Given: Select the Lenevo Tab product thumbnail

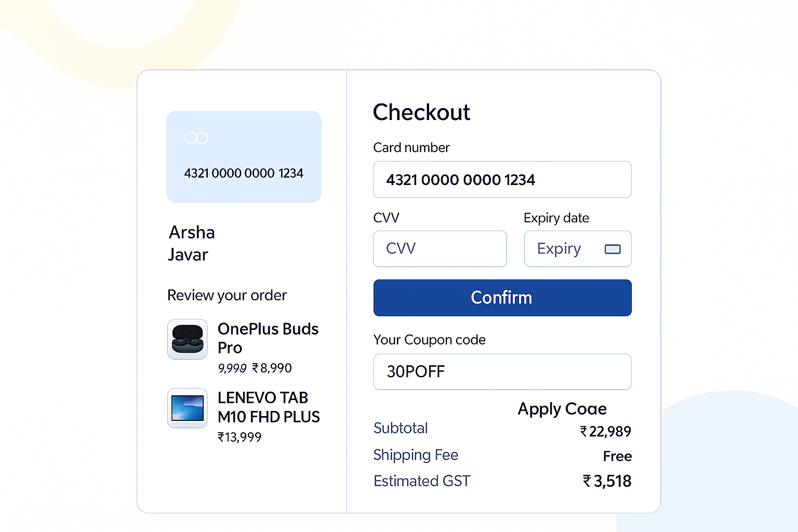Looking at the screenshot, I should pos(187,408).
